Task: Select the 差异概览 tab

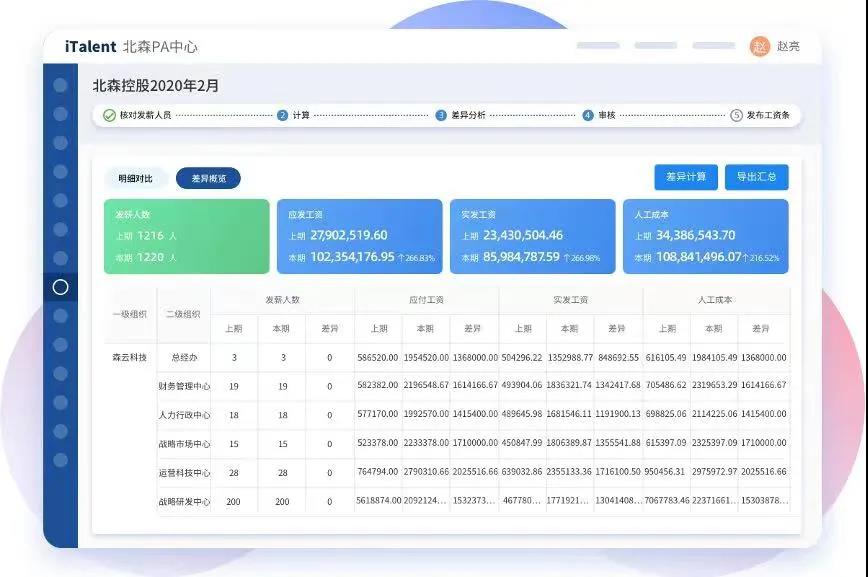Action: coord(208,178)
